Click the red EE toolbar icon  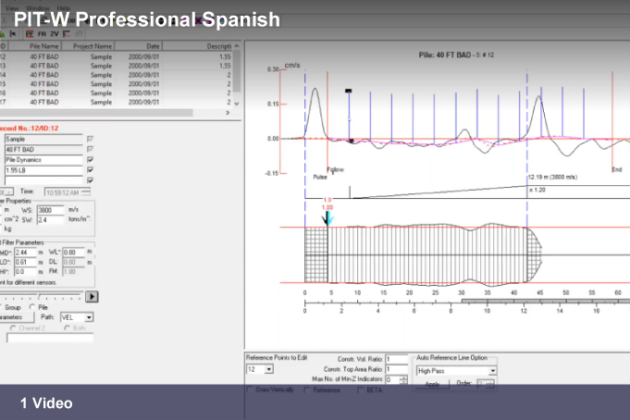(x=29, y=34)
